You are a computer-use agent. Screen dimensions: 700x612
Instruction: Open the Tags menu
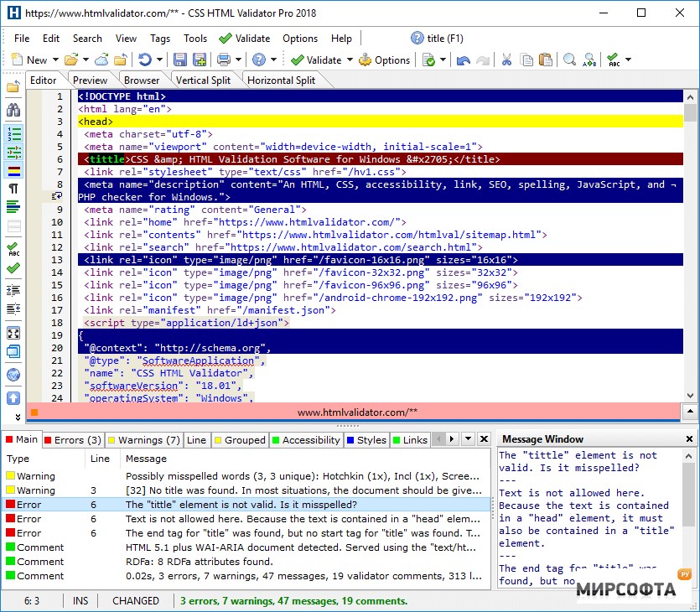(160, 39)
